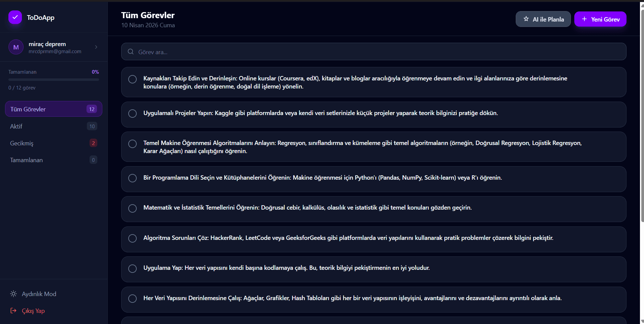Click the 10 badge on Aktif

92,126
